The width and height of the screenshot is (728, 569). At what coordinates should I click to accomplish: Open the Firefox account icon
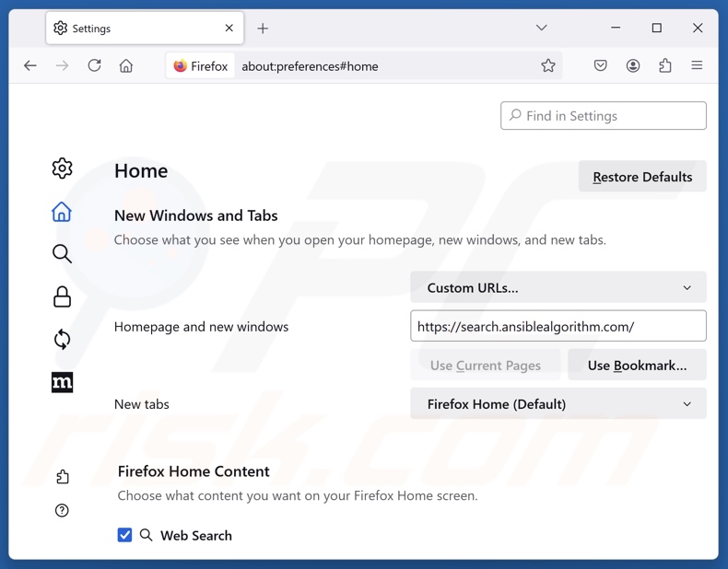[633, 65]
